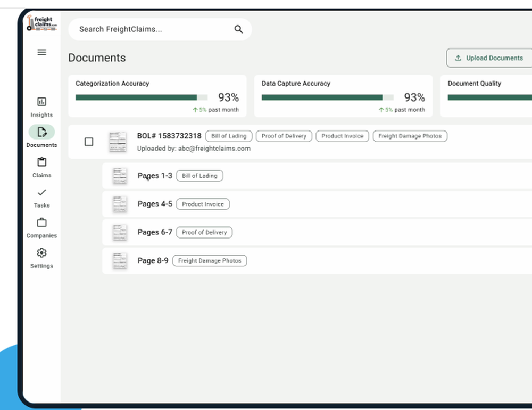The image size is (532, 410).
Task: Click 5% past month under Categorization Accuracy
Action: (x=216, y=110)
